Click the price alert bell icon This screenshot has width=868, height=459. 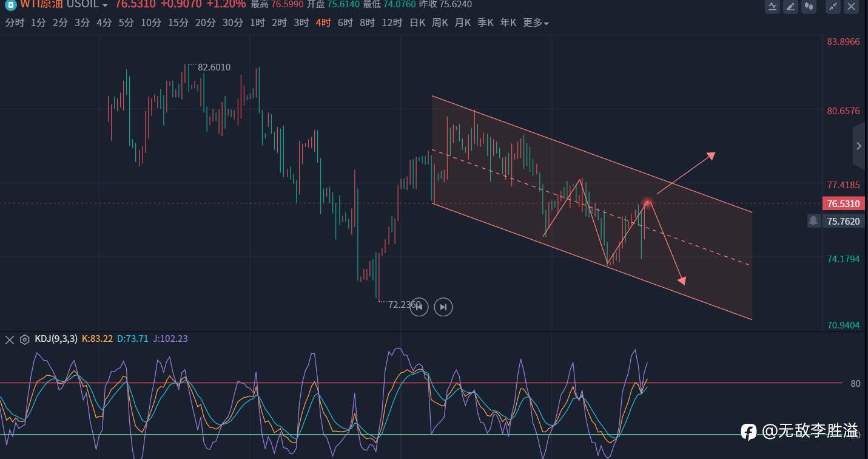pyautogui.click(x=813, y=221)
